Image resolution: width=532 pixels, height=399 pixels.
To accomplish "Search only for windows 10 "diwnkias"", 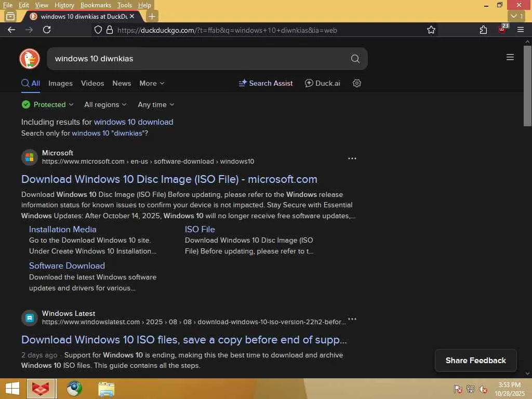I will [109, 133].
